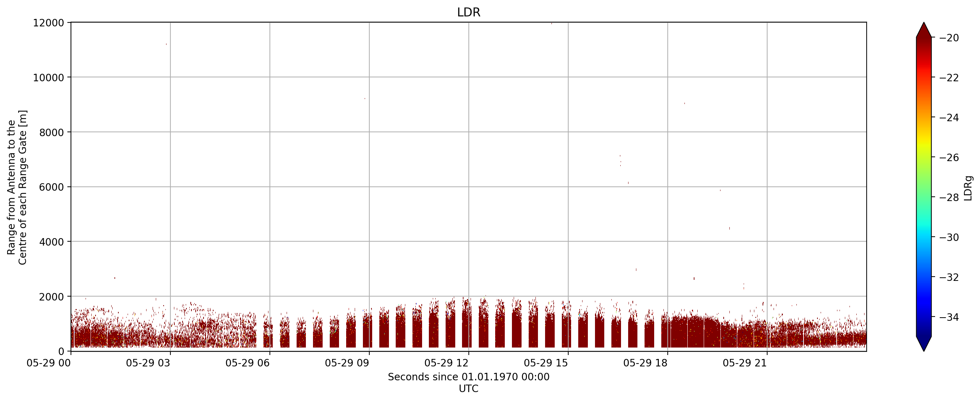This screenshot has width=980, height=401.
Task: Click the "Range from Antenna" y-axis label
Action: [x=17, y=187]
